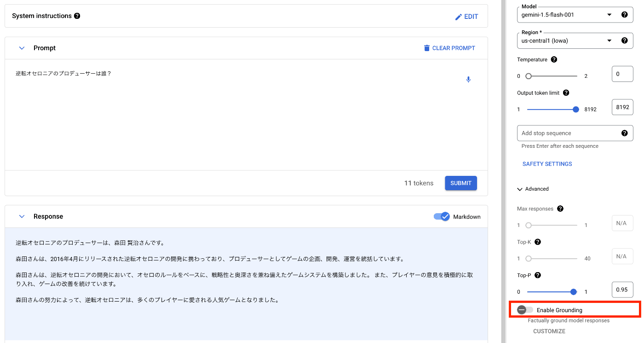Turn on the Enable Grounding toggle
Viewport: 644px width, 343px height.
click(x=525, y=310)
